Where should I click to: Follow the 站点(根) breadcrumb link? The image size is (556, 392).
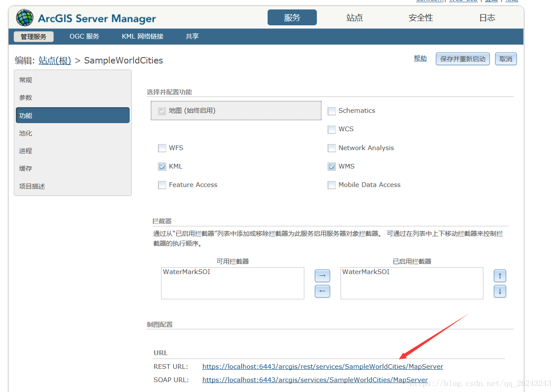pyautogui.click(x=55, y=60)
